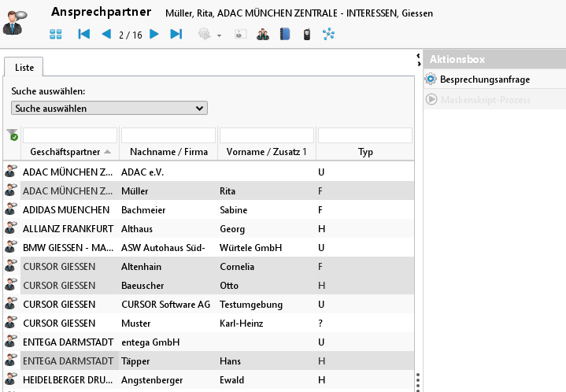566x392 pixels.
Task: Click the Nachname / Firma filter field
Action: [x=168, y=135]
